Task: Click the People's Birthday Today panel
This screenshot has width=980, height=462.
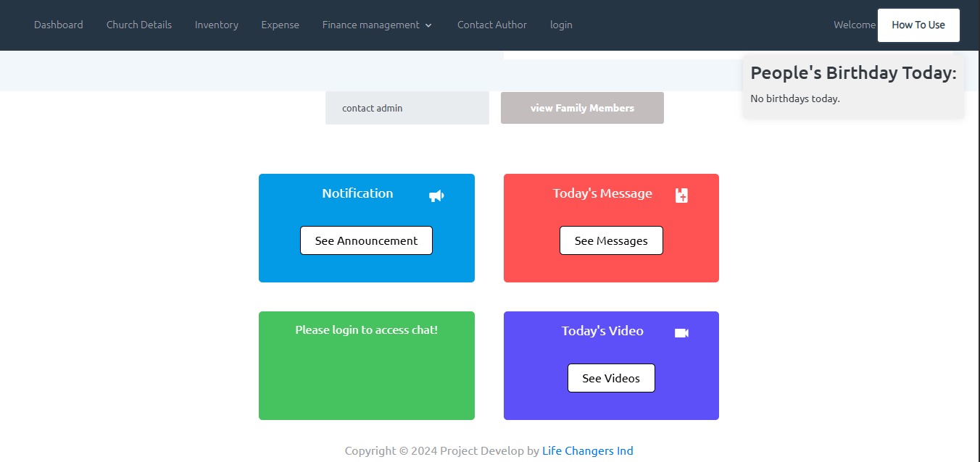Action: pyautogui.click(x=853, y=85)
